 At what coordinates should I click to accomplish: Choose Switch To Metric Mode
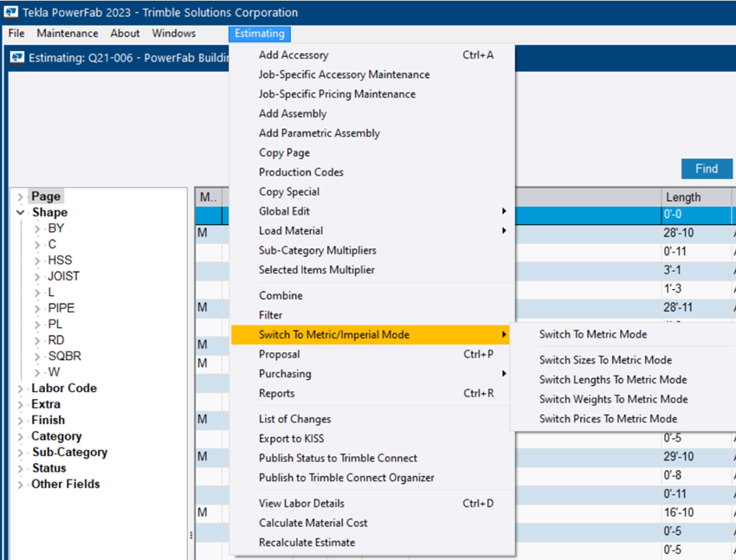592,334
